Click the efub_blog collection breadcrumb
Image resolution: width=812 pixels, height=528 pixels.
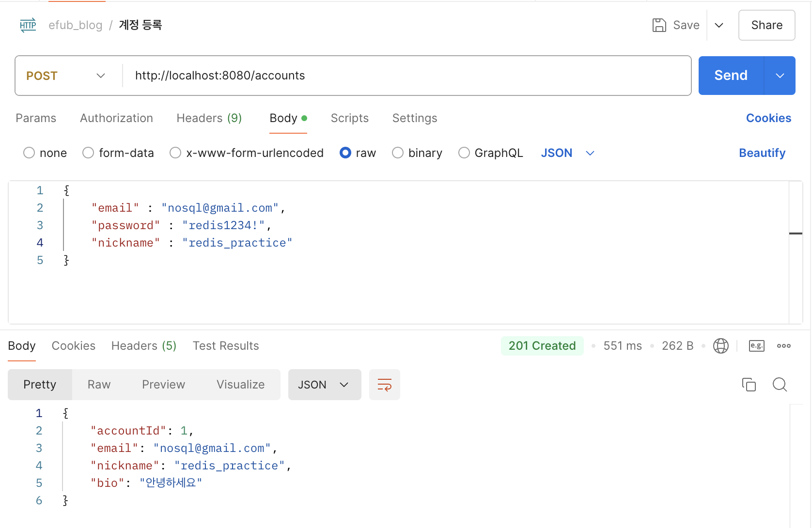coord(76,25)
